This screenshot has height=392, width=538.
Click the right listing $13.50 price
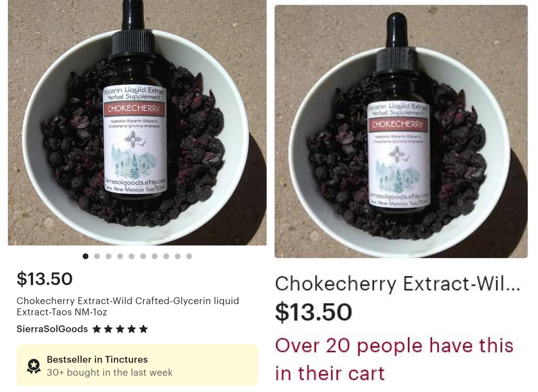click(x=313, y=312)
